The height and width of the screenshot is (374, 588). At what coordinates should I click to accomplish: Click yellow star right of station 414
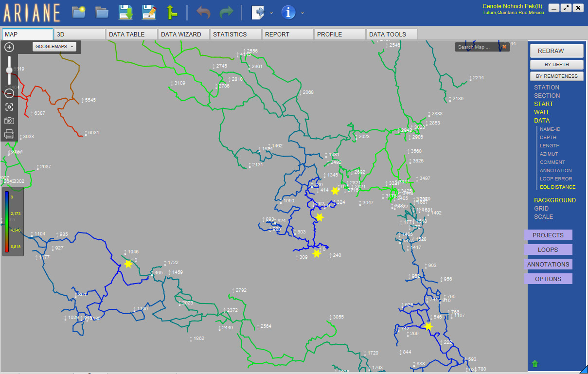click(335, 191)
